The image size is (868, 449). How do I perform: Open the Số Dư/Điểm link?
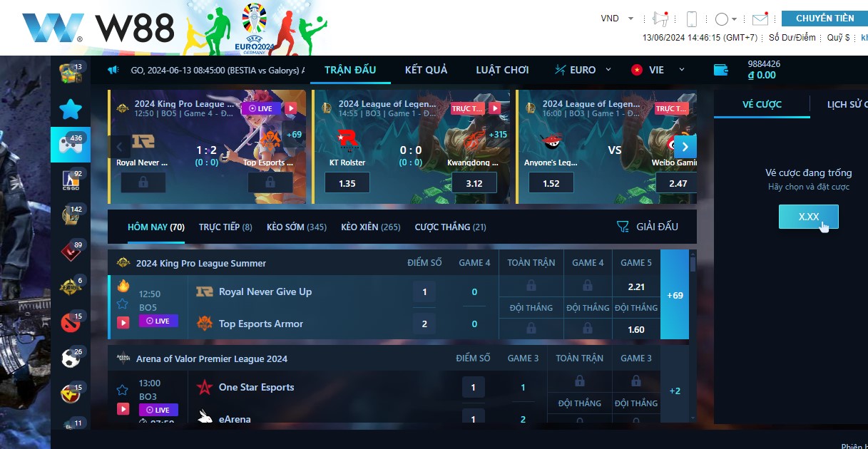pos(792,38)
